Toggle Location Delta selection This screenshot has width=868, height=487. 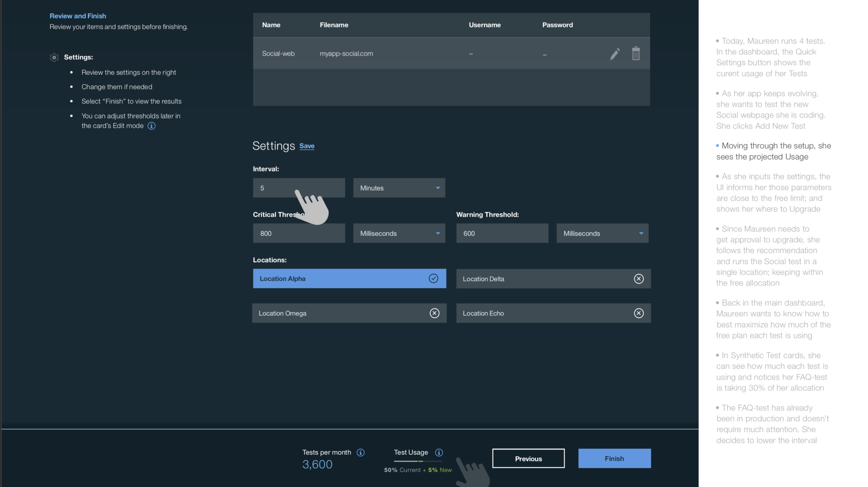[553, 279]
